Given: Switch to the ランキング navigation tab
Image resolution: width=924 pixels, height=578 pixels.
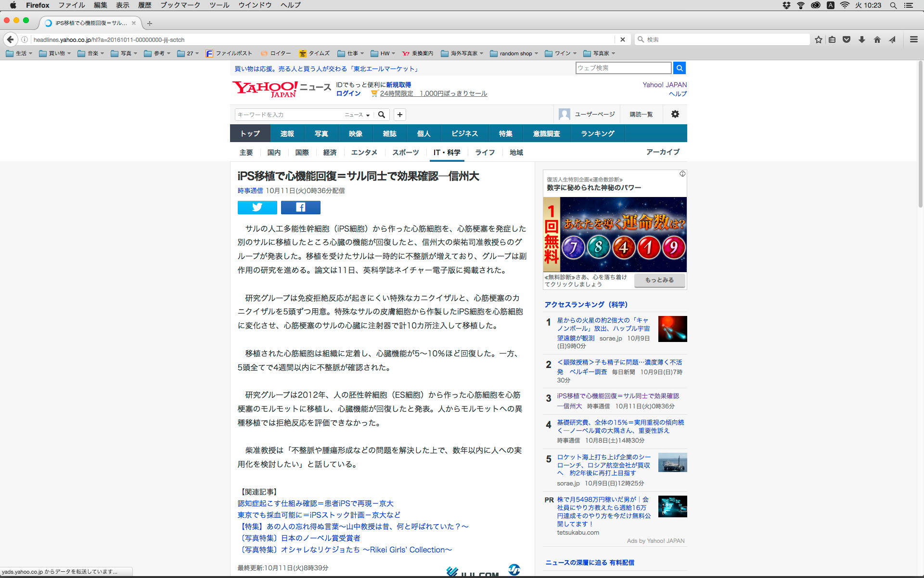Looking at the screenshot, I should [x=597, y=133].
